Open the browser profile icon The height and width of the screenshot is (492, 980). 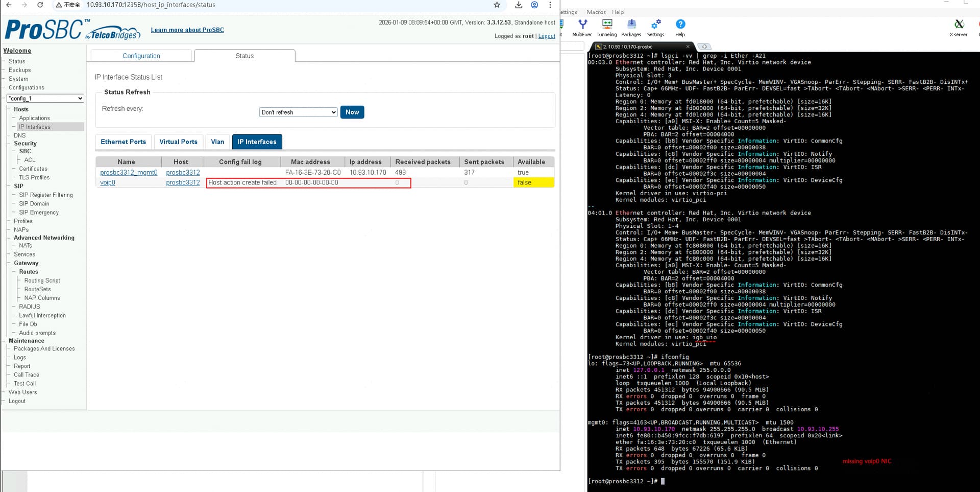534,5
